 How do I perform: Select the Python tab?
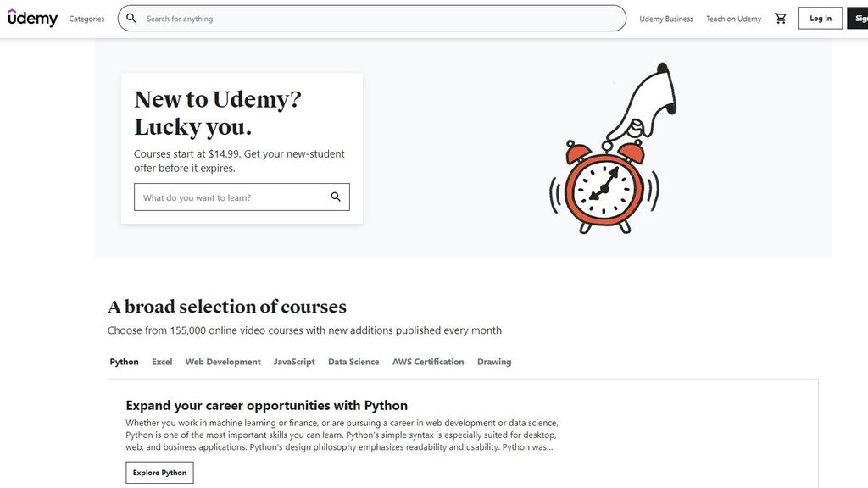pyautogui.click(x=124, y=362)
